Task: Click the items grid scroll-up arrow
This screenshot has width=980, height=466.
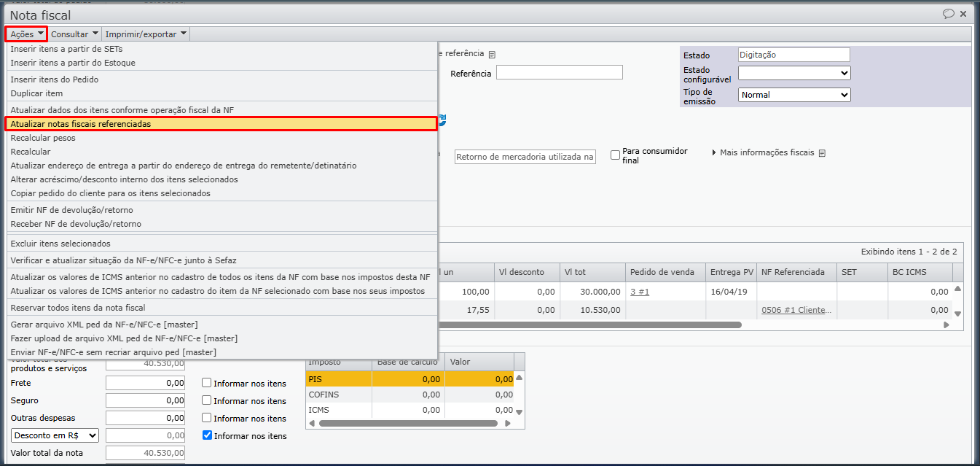Action: (958, 289)
